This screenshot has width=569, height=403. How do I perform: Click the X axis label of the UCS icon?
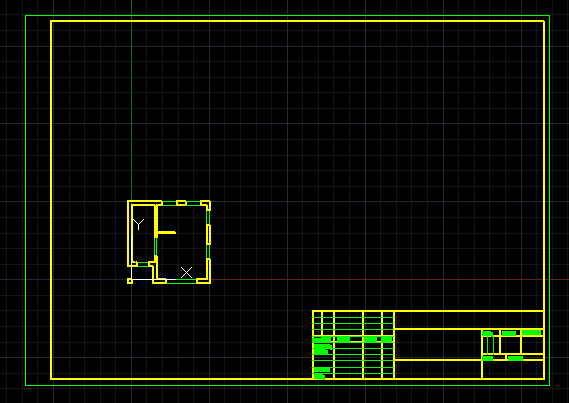click(187, 272)
